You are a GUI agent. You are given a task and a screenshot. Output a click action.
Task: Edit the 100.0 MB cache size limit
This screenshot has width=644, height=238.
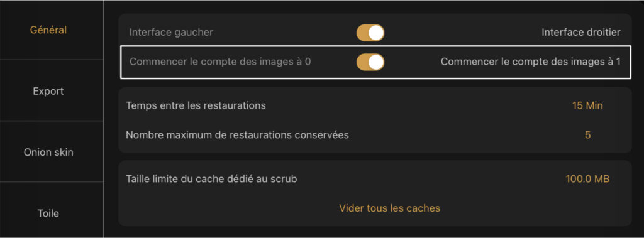[587, 179]
